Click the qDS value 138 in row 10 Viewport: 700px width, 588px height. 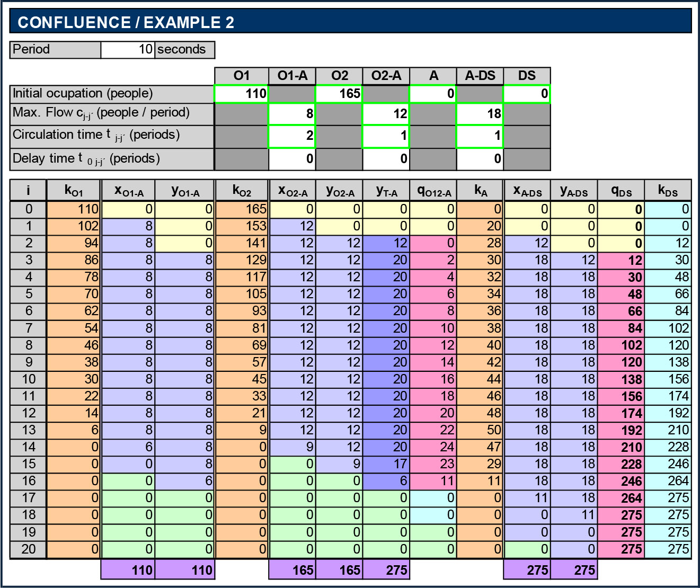coord(621,379)
